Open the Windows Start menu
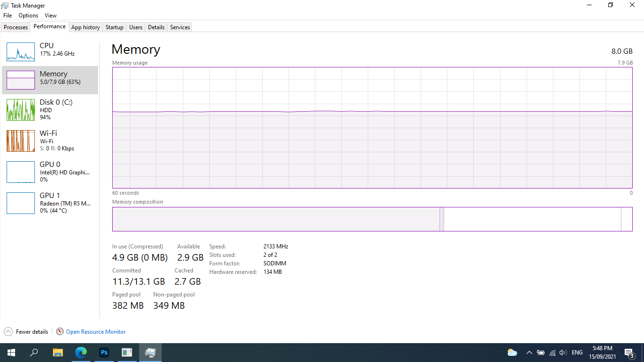 [x=11, y=352]
